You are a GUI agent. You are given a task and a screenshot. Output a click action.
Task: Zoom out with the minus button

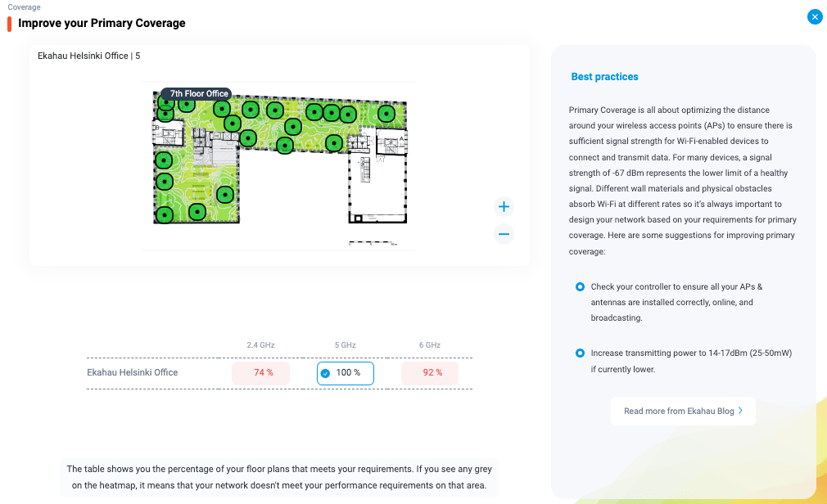click(504, 234)
